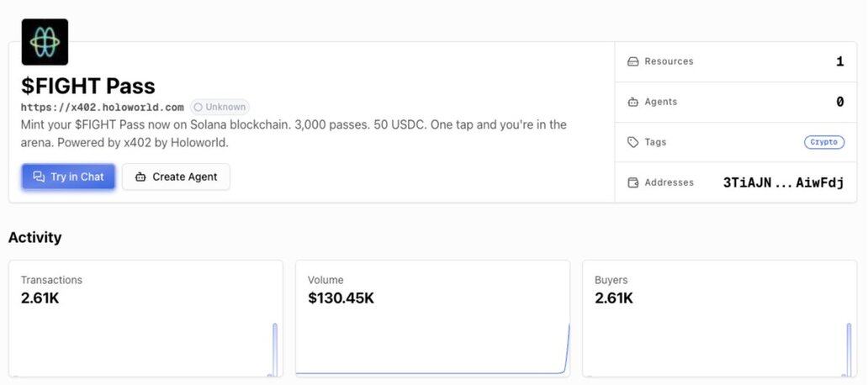The width and height of the screenshot is (868, 385).
Task: Click the Unknown status badge
Action: click(x=220, y=107)
